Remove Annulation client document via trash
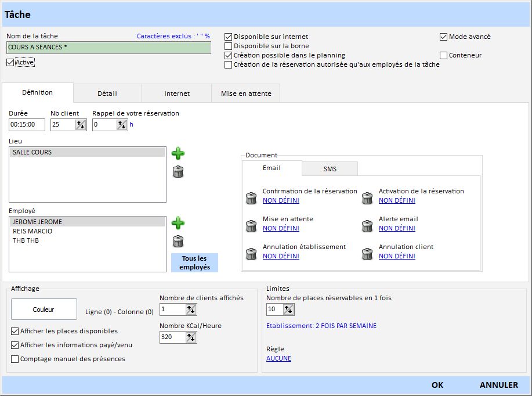Screen dimensions: 532x396 click(367, 254)
